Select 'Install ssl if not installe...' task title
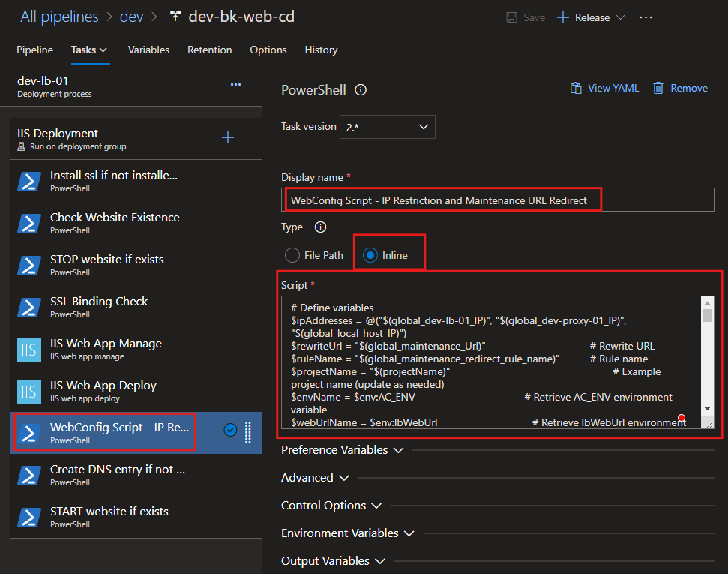Viewport: 728px width, 574px height. [114, 176]
